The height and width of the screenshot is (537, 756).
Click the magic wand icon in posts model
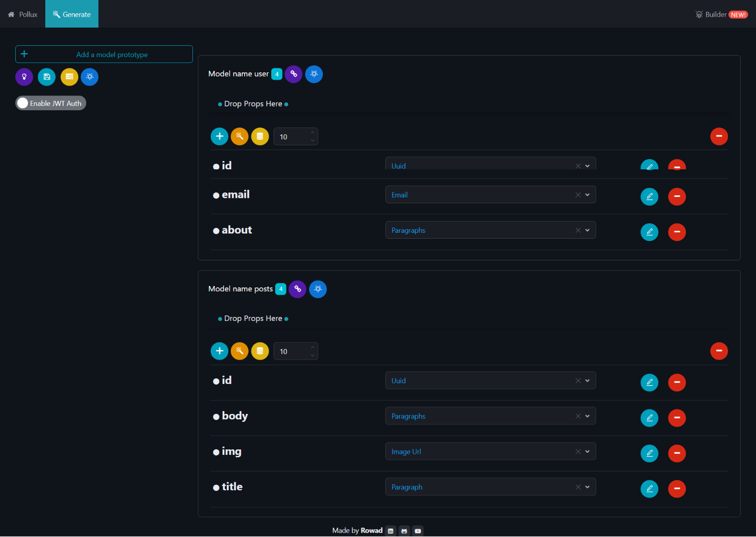(x=240, y=351)
